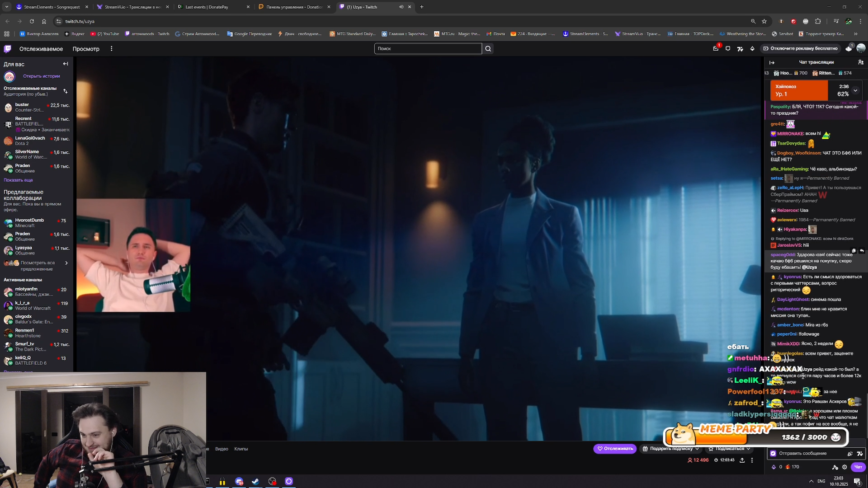This screenshot has width=868, height=488.
Task: Click the Bits diamond icon in top bar
Action: (x=752, y=49)
